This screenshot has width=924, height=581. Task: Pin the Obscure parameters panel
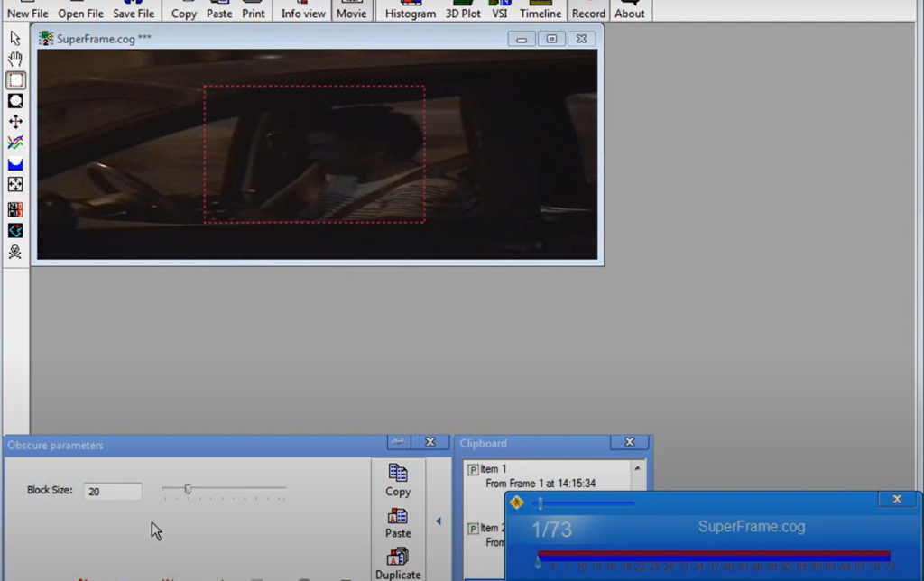click(x=397, y=442)
